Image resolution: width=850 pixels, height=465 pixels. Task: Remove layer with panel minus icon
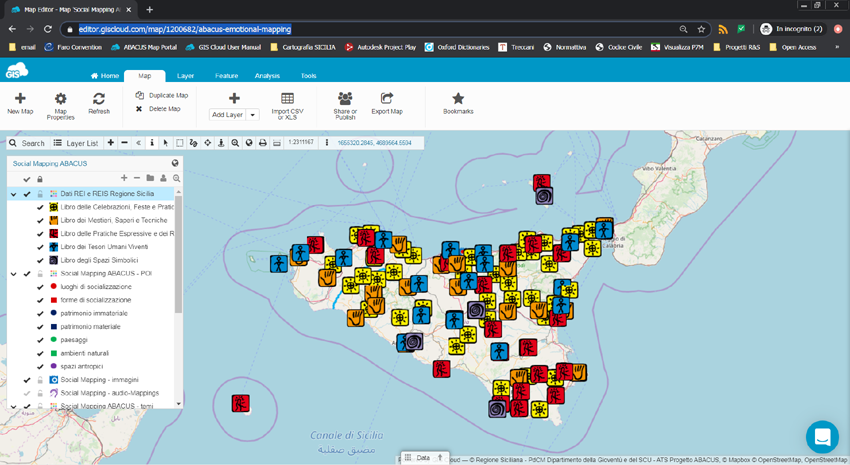pyautogui.click(x=137, y=178)
